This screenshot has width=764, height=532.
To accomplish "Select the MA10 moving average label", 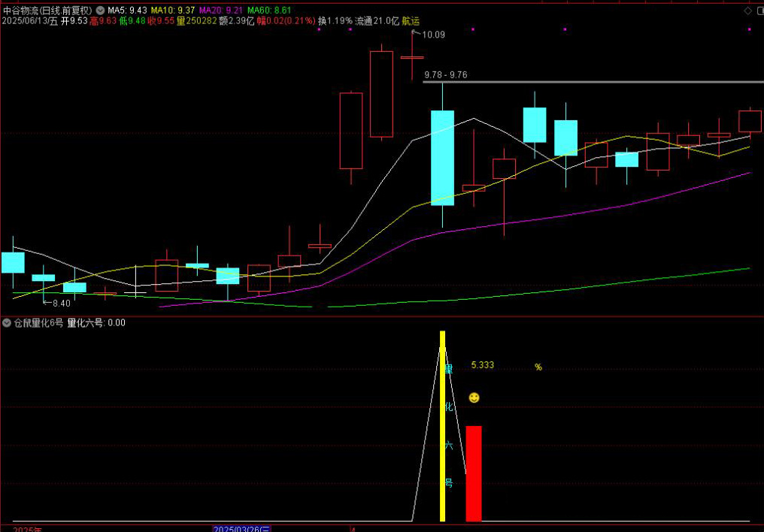I will click(173, 11).
